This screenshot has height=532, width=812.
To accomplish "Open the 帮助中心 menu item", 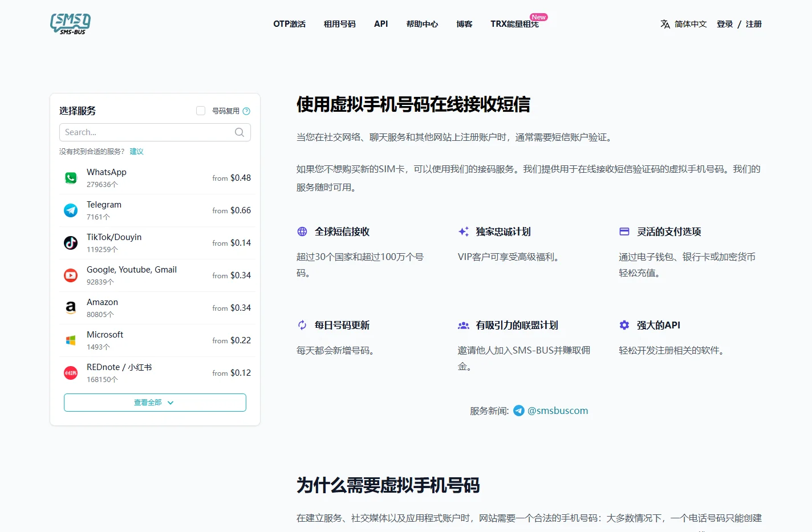I will click(x=422, y=24).
